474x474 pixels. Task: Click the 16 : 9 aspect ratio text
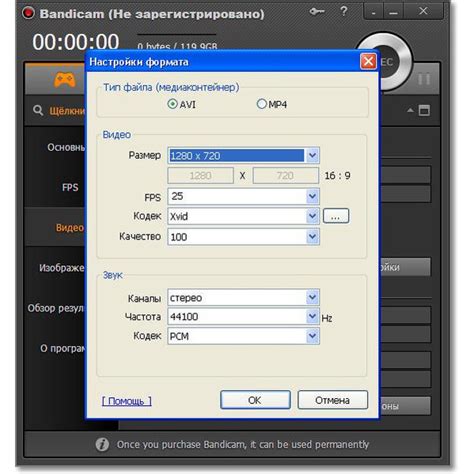click(x=337, y=176)
